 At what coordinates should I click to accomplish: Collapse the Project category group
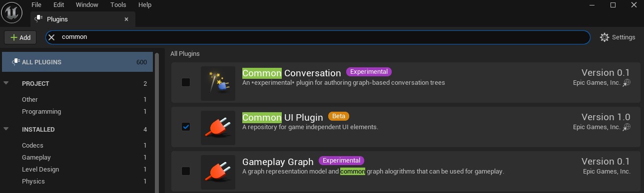(6, 83)
